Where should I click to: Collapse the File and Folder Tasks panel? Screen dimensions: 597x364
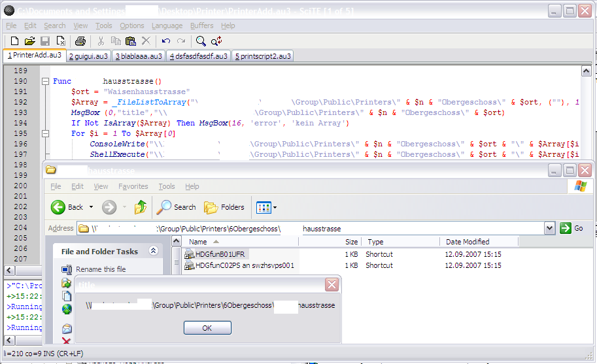click(x=154, y=251)
